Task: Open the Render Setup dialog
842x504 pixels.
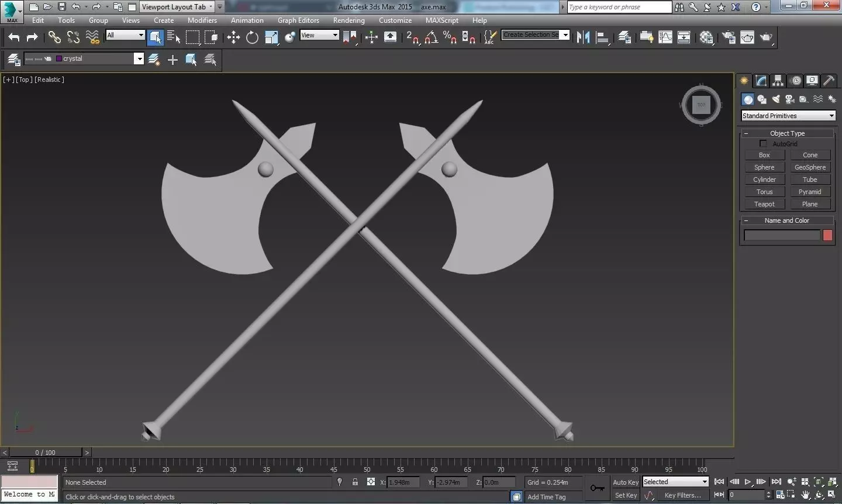Action: click(729, 37)
